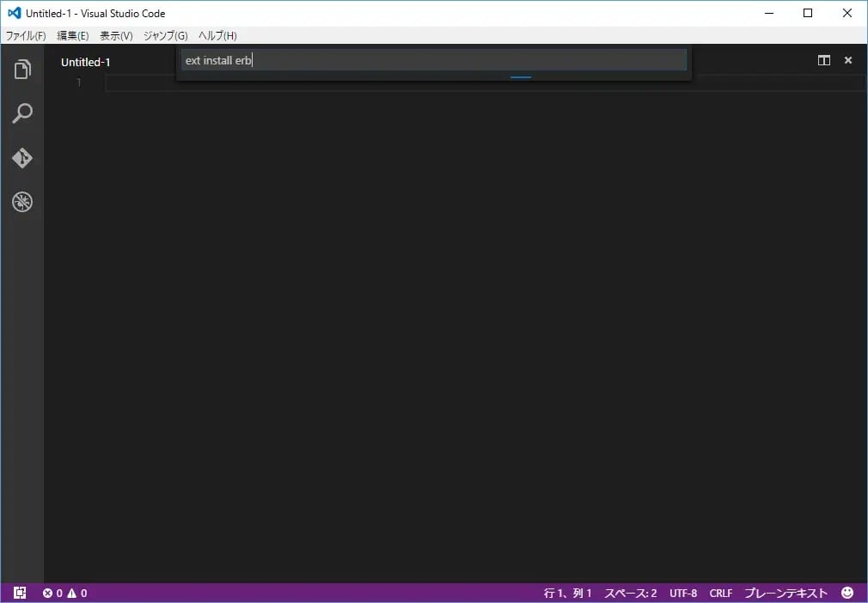Viewport: 868px width, 603px height.
Task: Open the Debug view in sidebar
Action: click(22, 202)
